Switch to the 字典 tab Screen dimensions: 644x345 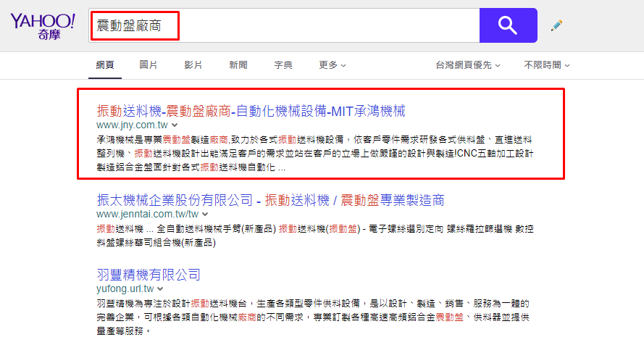point(283,65)
